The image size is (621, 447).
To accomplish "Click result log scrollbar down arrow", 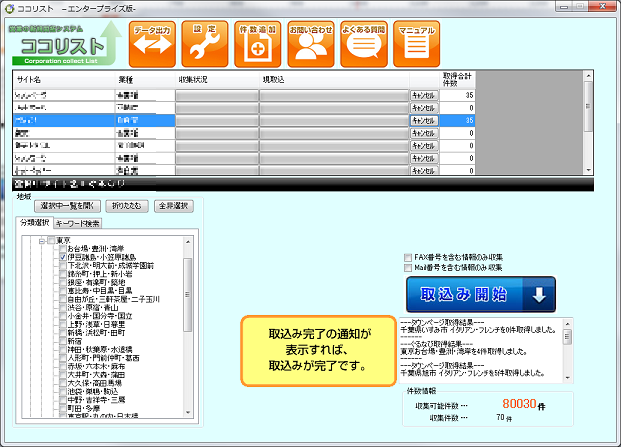I will click(x=567, y=378).
